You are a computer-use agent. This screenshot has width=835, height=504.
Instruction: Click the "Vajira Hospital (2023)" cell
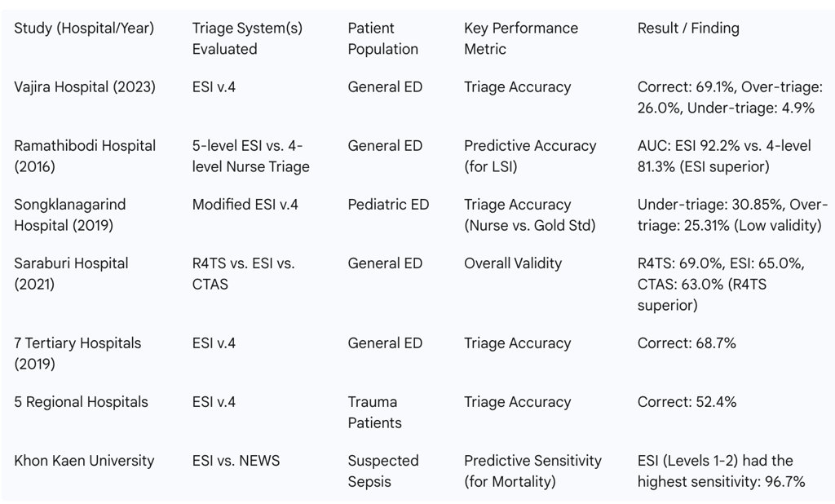coord(85,86)
